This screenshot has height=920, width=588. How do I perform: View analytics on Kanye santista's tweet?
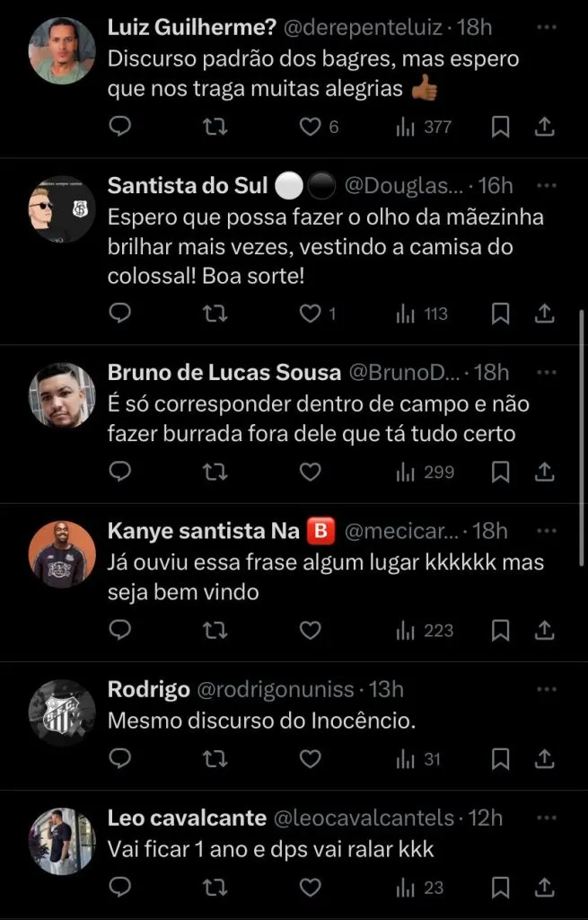[x=426, y=631]
